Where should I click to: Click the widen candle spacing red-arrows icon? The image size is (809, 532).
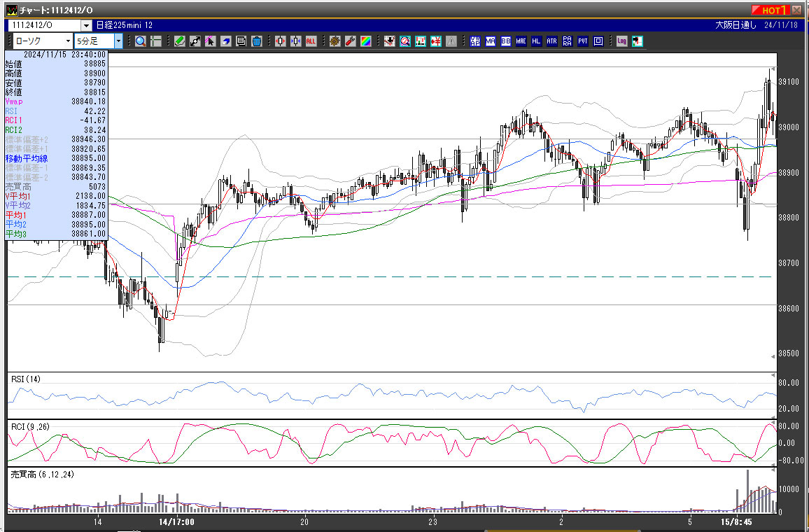280,41
